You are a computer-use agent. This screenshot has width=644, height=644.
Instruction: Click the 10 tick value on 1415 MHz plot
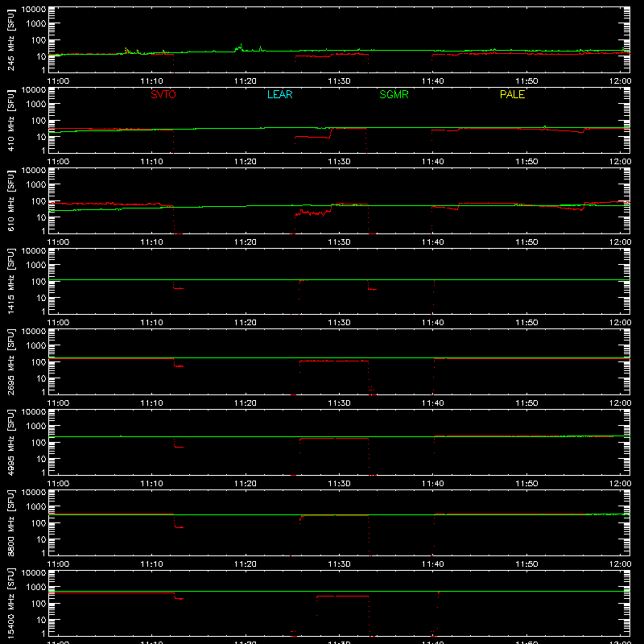click(x=41, y=298)
